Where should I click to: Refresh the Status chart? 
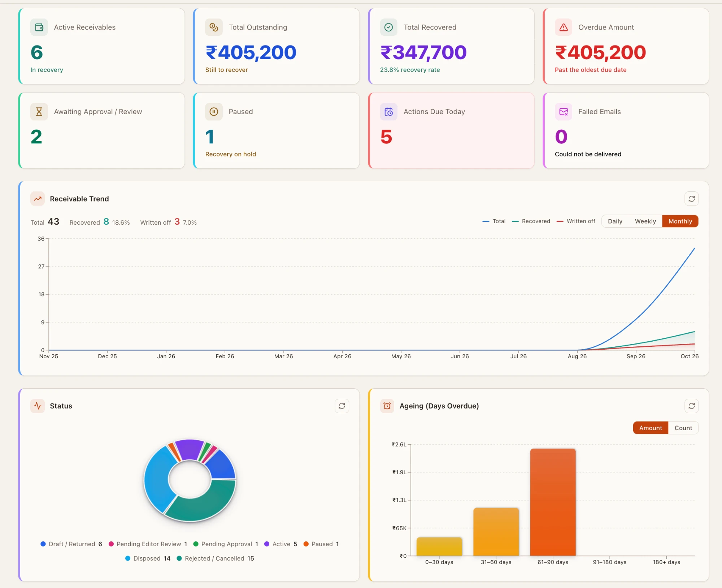(x=342, y=406)
